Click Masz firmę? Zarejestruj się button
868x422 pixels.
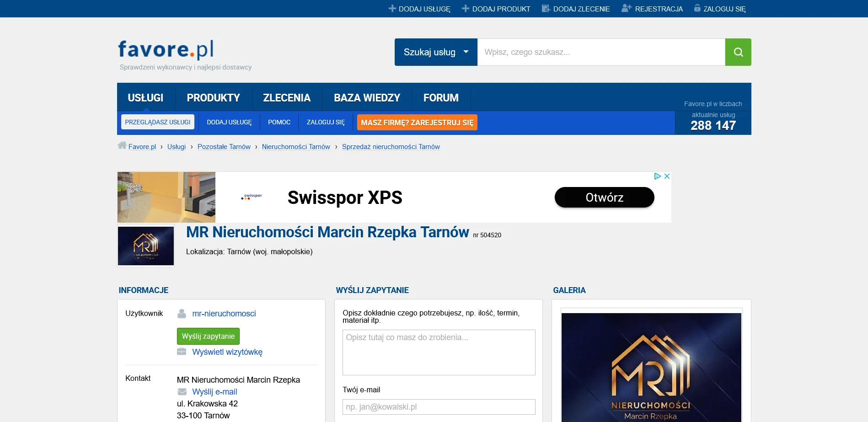(x=417, y=123)
